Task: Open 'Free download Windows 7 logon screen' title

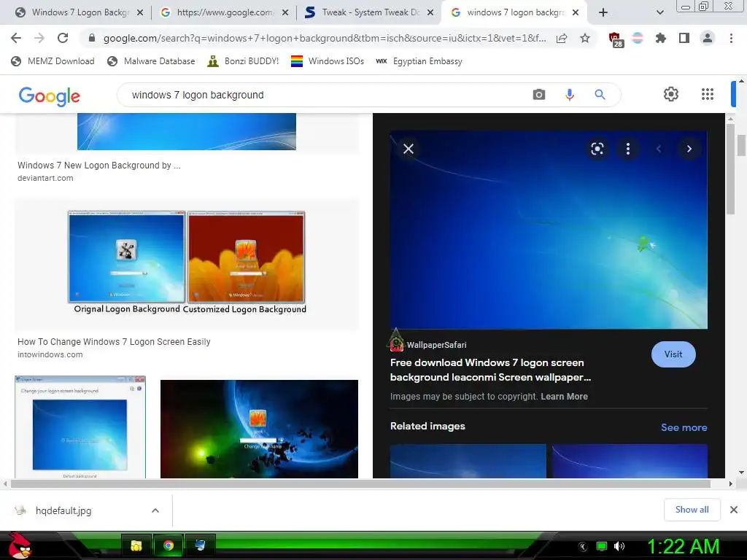Action: click(490, 370)
